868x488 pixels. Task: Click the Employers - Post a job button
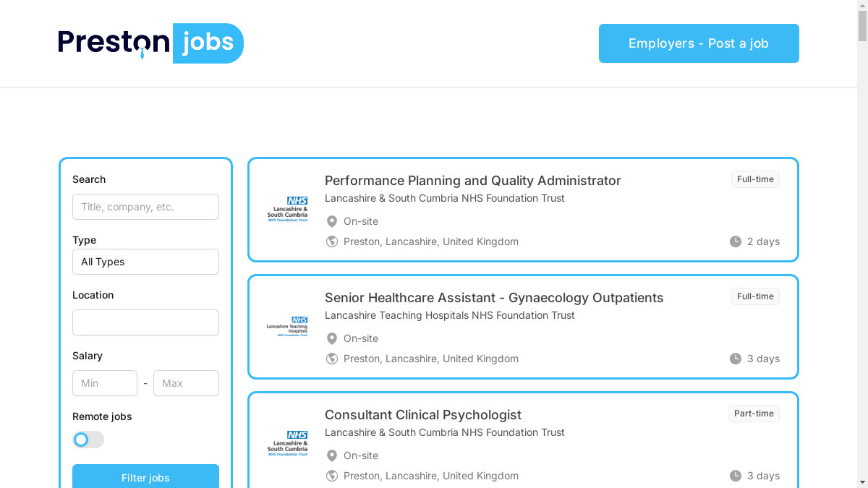tap(699, 43)
